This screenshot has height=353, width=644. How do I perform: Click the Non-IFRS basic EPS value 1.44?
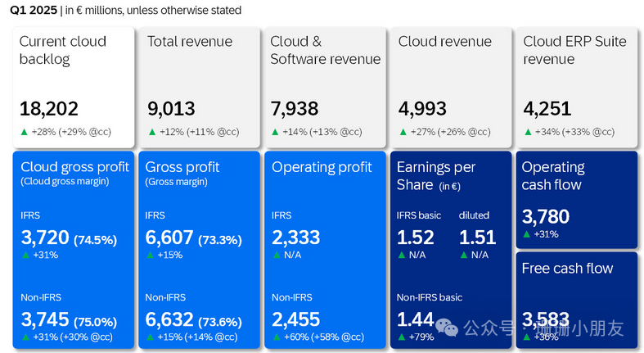[415, 319]
